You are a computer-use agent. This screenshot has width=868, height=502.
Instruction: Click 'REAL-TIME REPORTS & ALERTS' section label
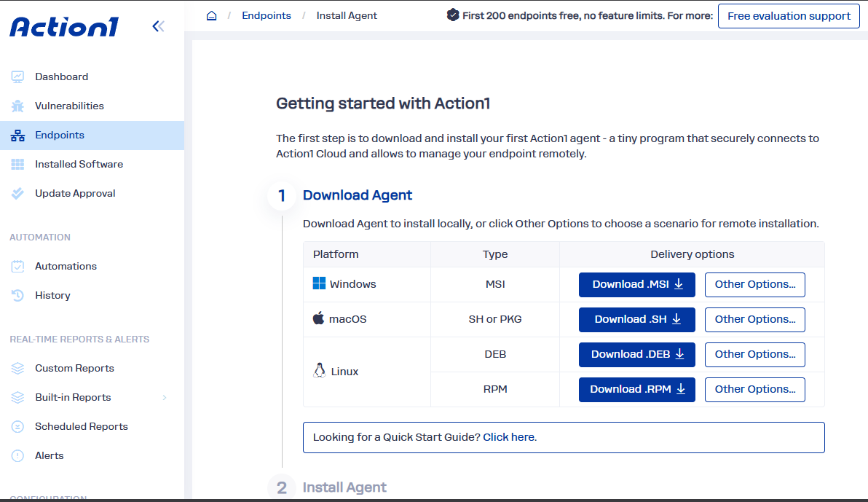(x=79, y=339)
